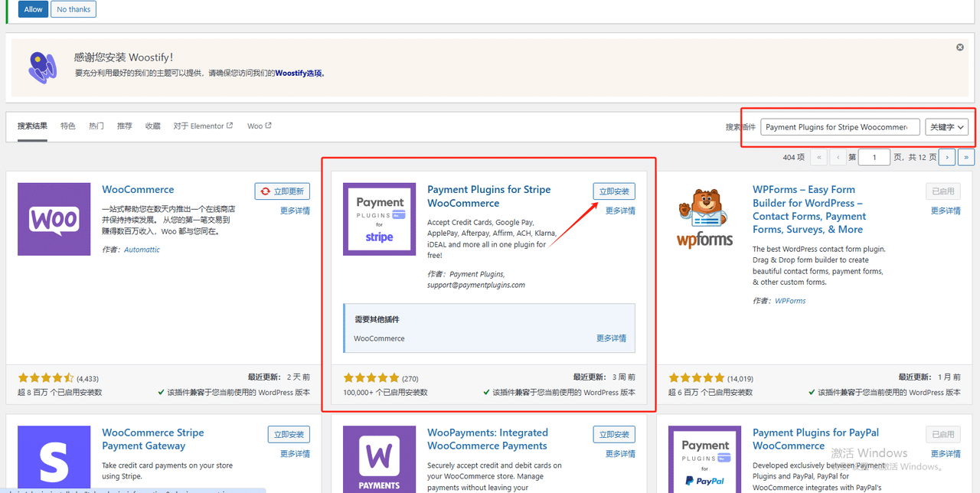Open WooCommerce Stripe Payment Gateway title
980x493 pixels.
tap(153, 439)
